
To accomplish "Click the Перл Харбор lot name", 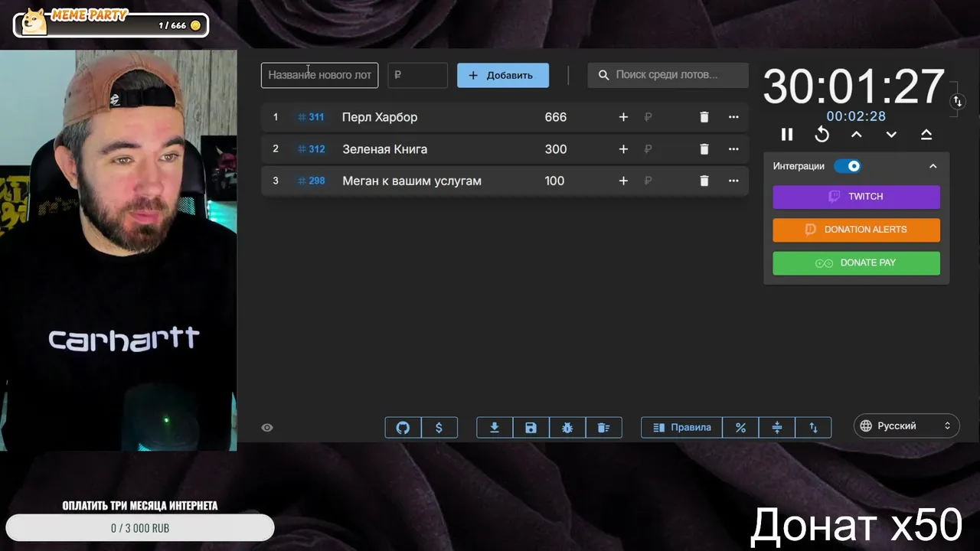I will click(380, 117).
